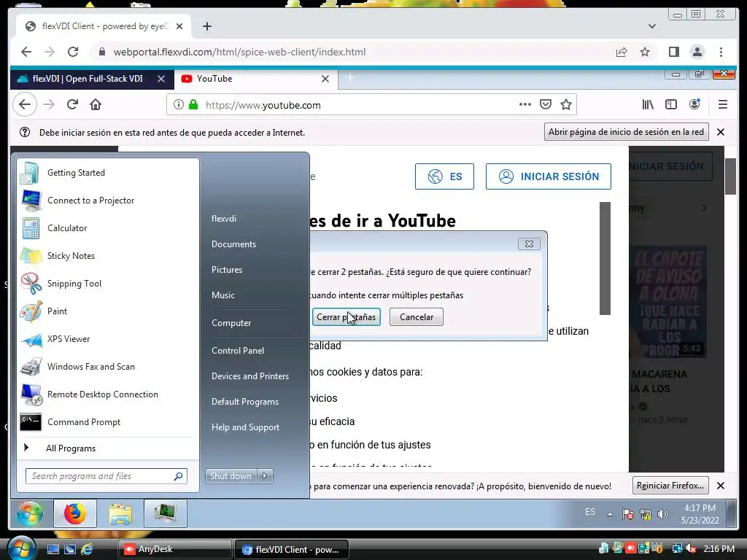Open Connect to a Projector
Screen dimensions: 747x560
tap(108, 201)
